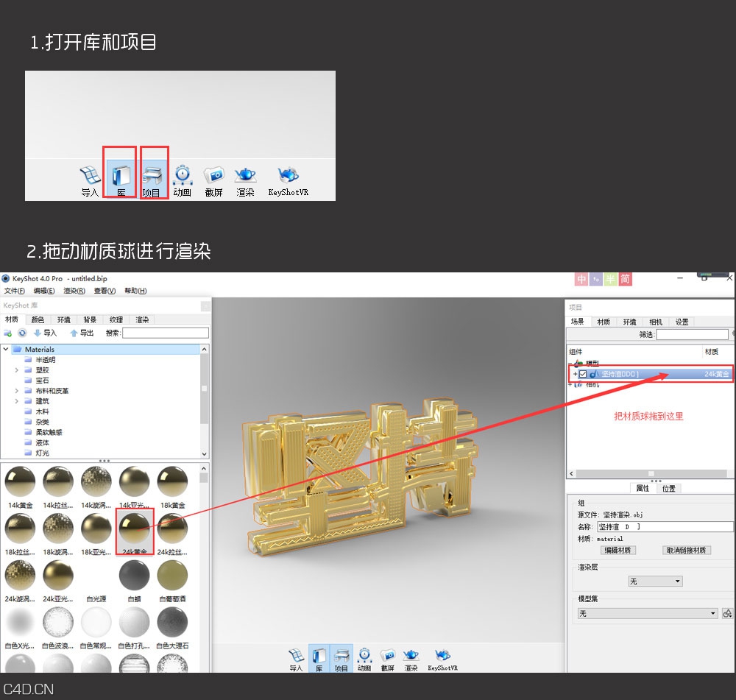Switch to the 纹理 tab in the library
The width and height of the screenshot is (736, 700).
tap(116, 319)
